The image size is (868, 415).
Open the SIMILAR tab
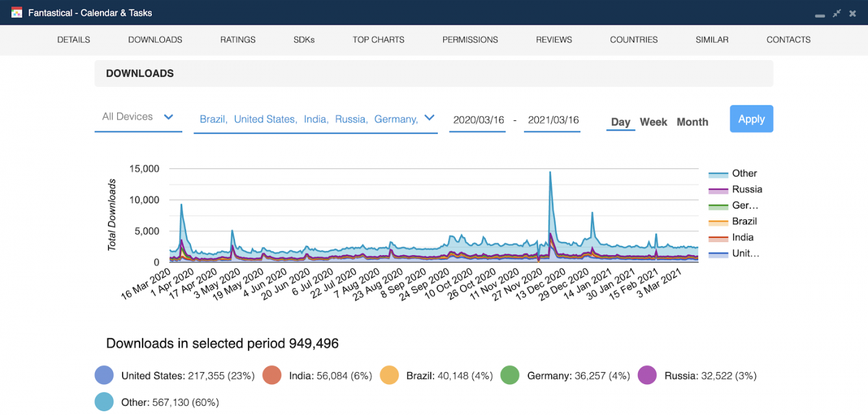(712, 40)
